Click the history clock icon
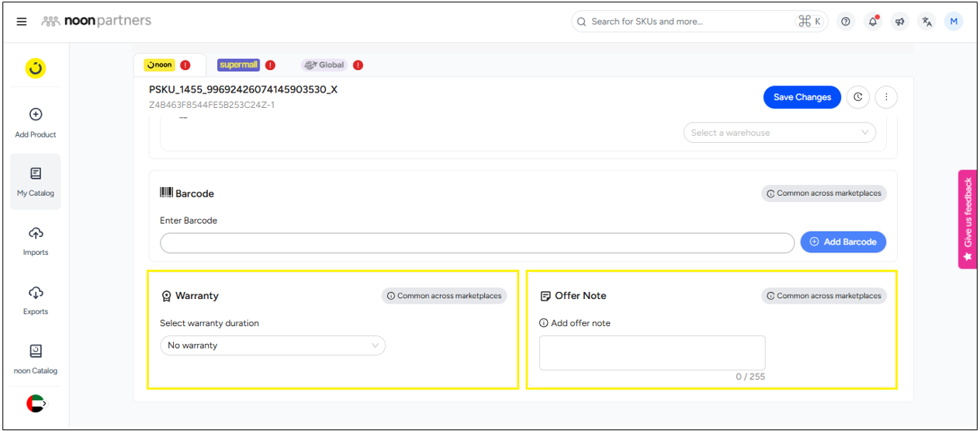The width and height of the screenshot is (980, 431). tap(857, 97)
